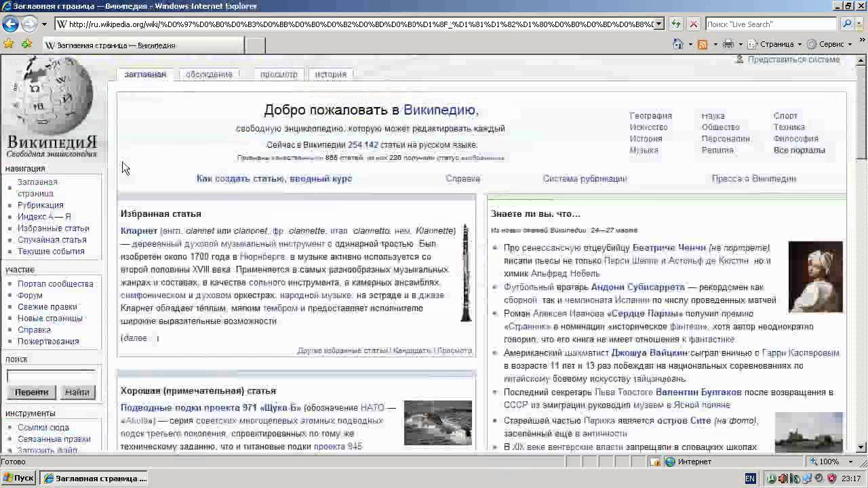Image resolution: width=868 pixels, height=488 pixels.
Task: Click the clarinet image thumbnail
Action: pos(466,273)
